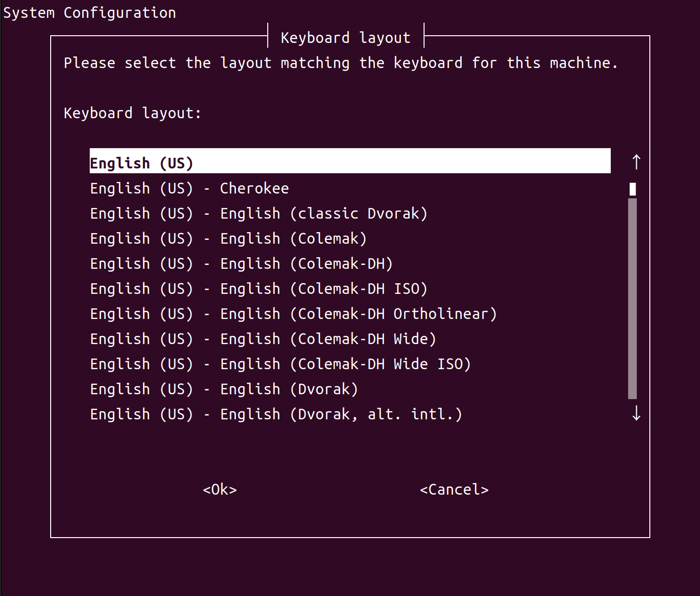Image resolution: width=700 pixels, height=596 pixels.
Task: Click the System Configuration title text
Action: (89, 12)
